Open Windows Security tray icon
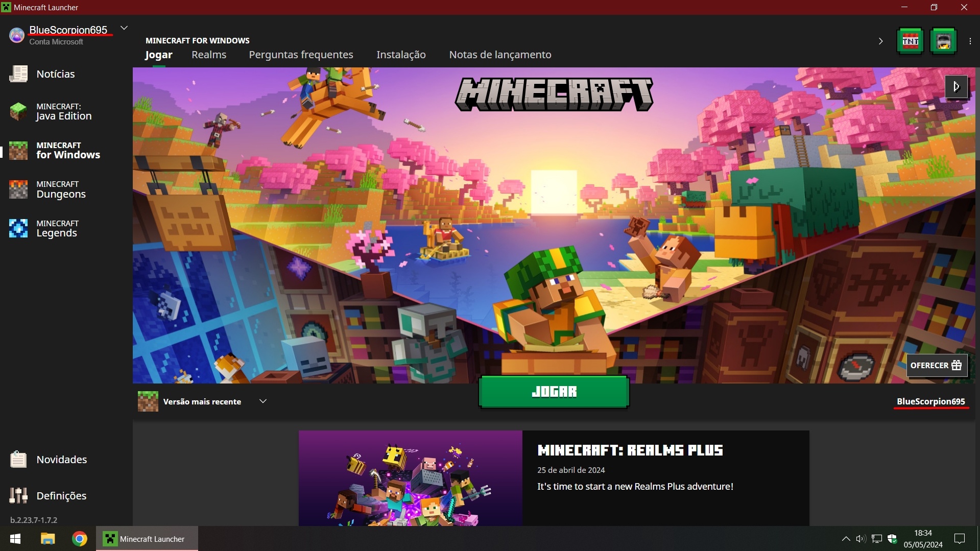Image resolution: width=980 pixels, height=551 pixels. (892, 539)
